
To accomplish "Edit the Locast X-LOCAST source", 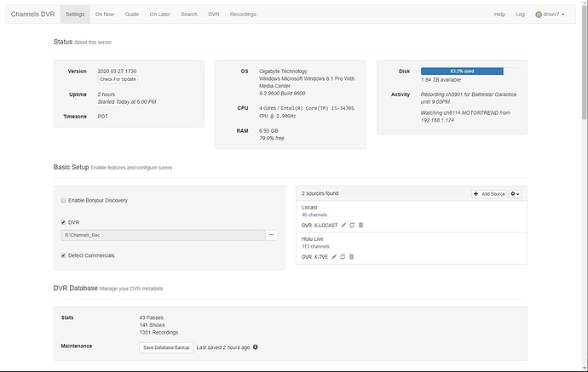I will pos(344,225).
